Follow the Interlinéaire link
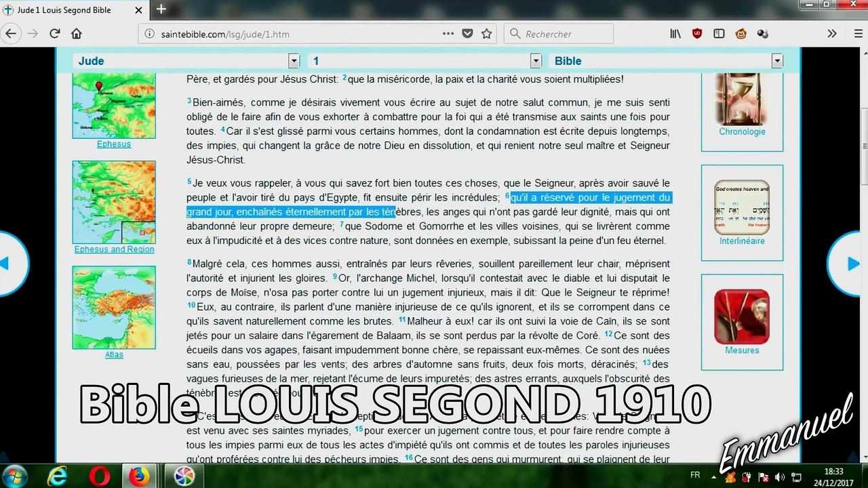 pyautogui.click(x=742, y=241)
